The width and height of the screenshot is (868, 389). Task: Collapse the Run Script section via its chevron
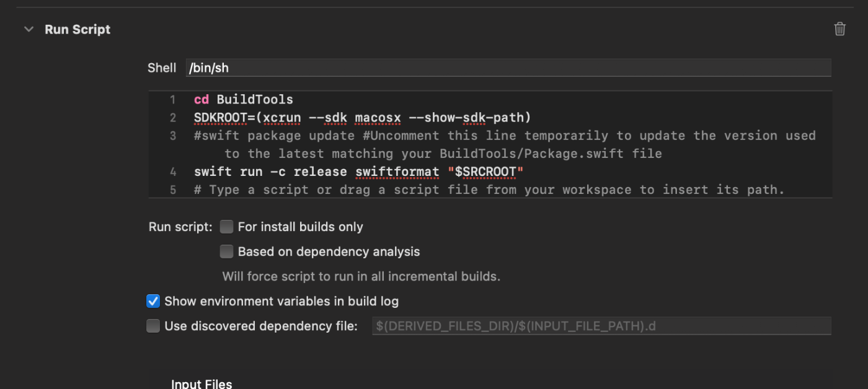(27, 28)
